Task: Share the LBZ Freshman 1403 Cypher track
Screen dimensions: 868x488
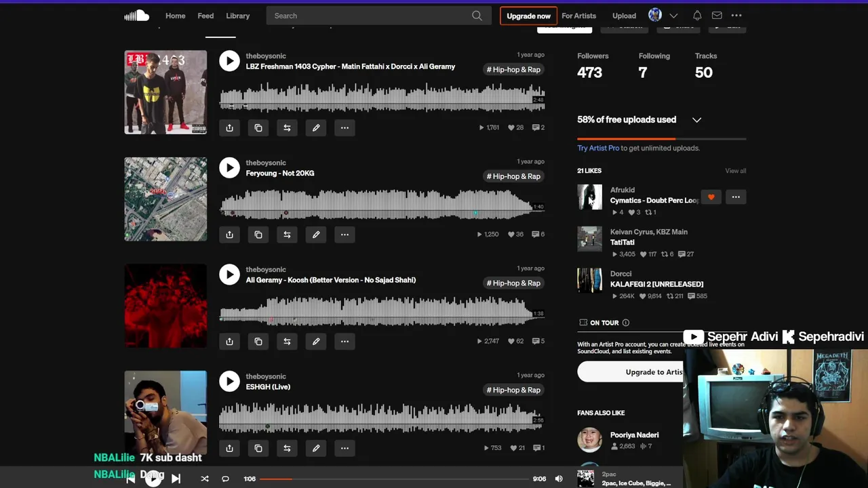Action: [x=229, y=128]
